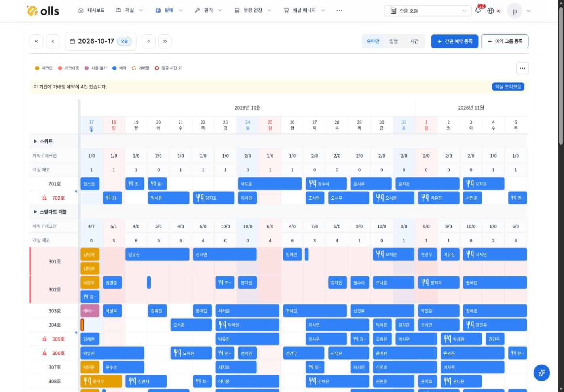Click the cleaning warning icon beside 305호
Image resolution: width=564 pixels, height=392 pixels.
(x=44, y=339)
